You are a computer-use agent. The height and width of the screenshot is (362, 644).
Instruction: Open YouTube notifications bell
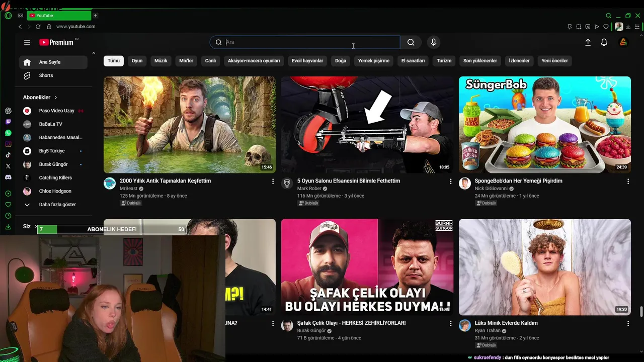[604, 43]
